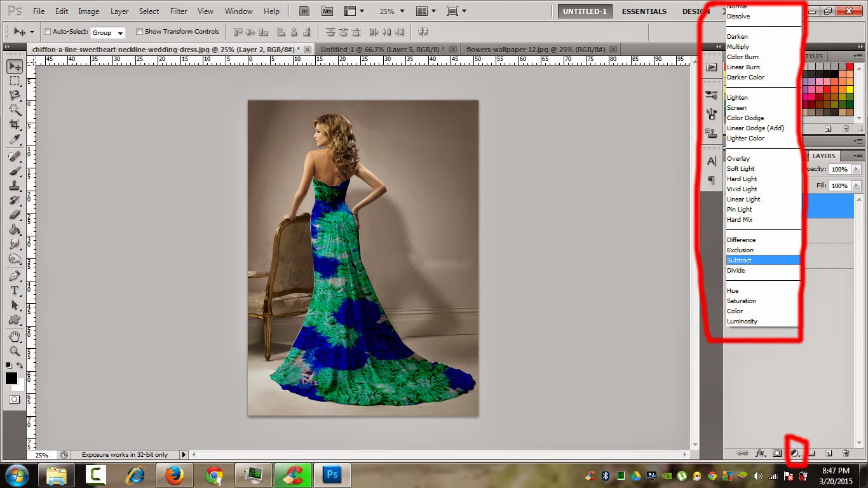Open Firefox from the taskbar
The width and height of the screenshot is (868, 488).
pos(174,475)
